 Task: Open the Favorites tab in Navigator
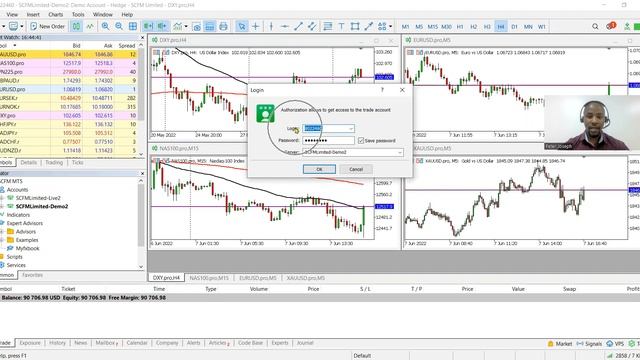[x=32, y=275]
